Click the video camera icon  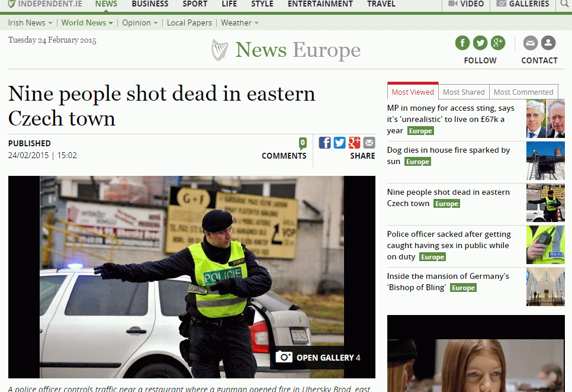click(453, 4)
